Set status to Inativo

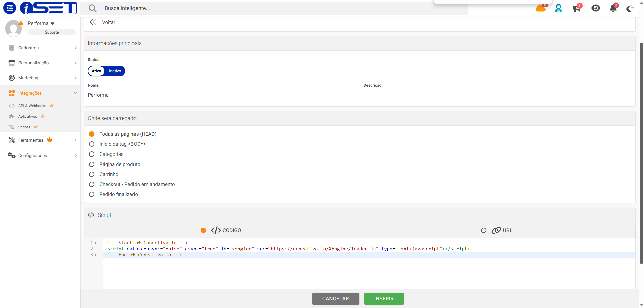coord(115,71)
